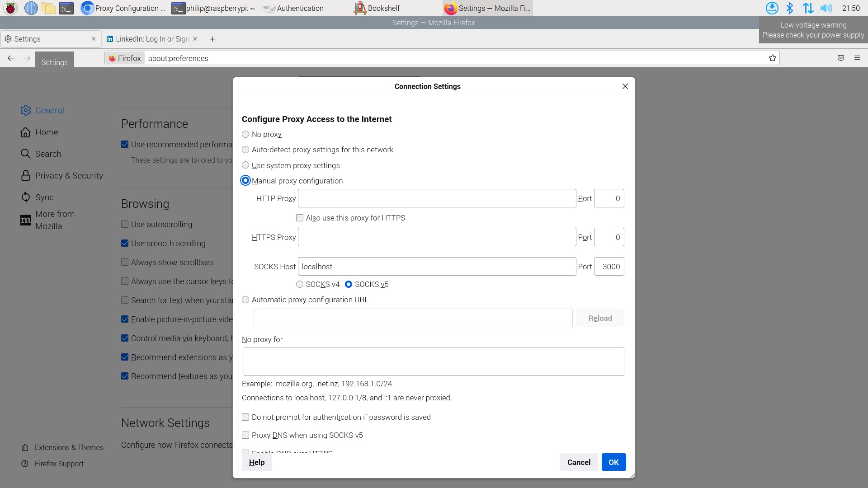Open the General settings category
The image size is (868, 488).
(42, 110)
